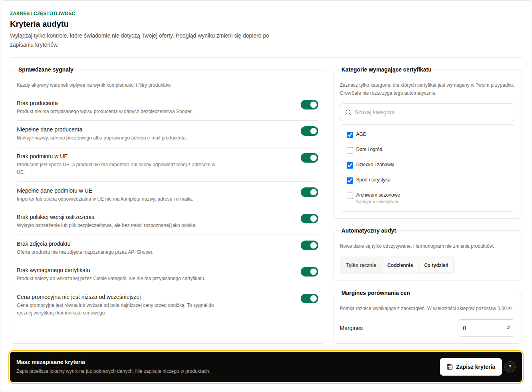
Task: Click the Sport i turystyka category label
Action: (373, 180)
